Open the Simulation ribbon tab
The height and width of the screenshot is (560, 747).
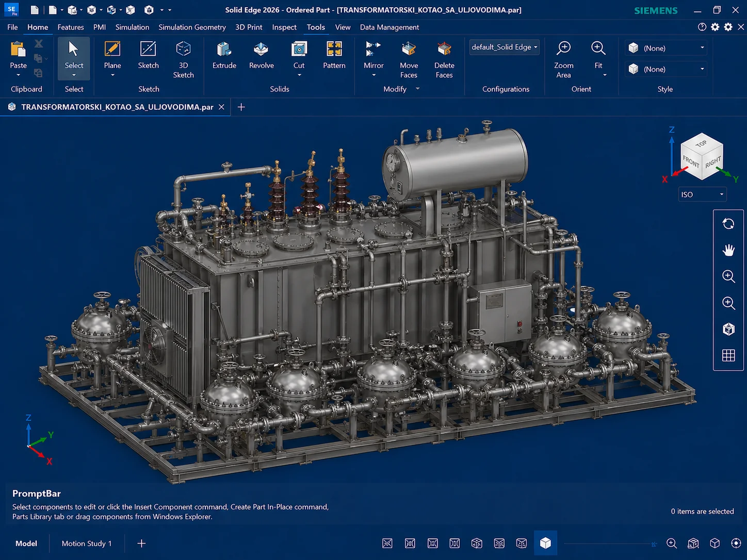pos(132,27)
